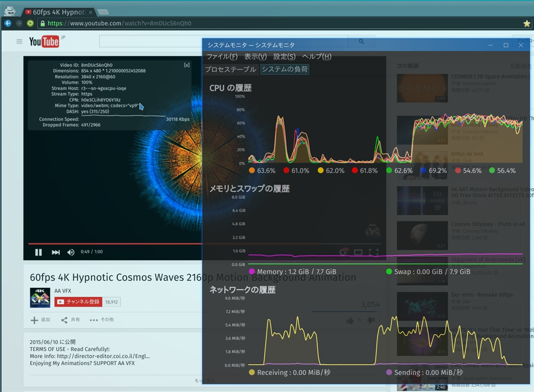Go to the YouTube home logo

pos(44,42)
